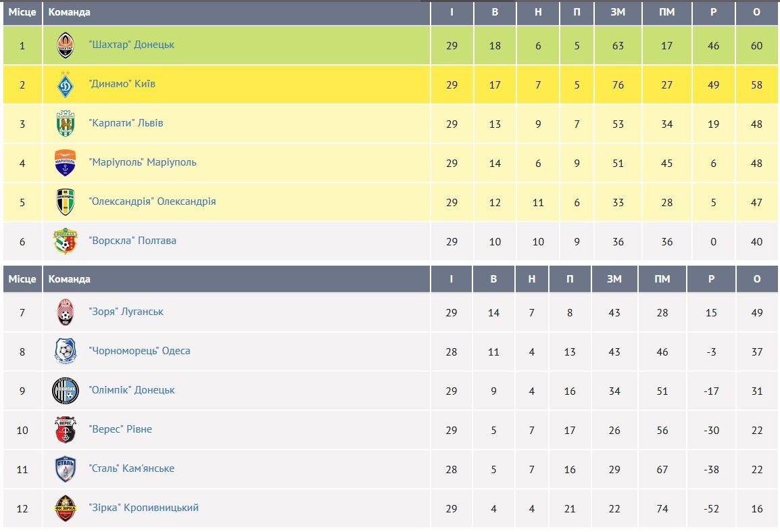Click the Olimpik Donetsk club crest
The width and height of the screenshot is (780, 532).
66,391
